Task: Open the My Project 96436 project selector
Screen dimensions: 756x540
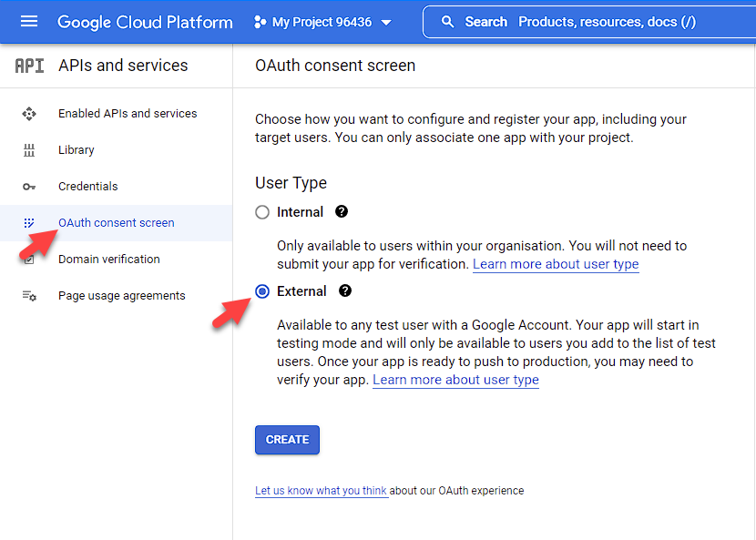Action: pos(323,22)
